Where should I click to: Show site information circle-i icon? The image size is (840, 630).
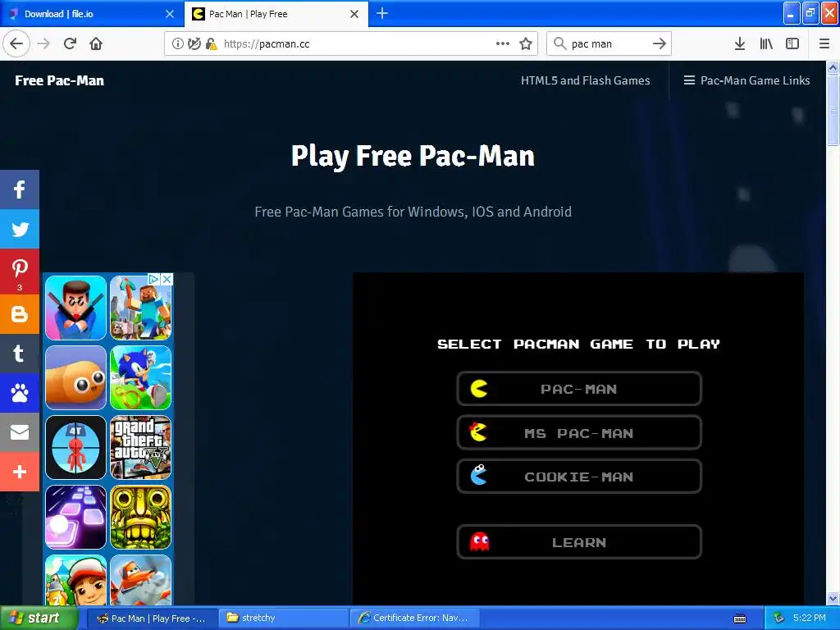click(x=177, y=43)
